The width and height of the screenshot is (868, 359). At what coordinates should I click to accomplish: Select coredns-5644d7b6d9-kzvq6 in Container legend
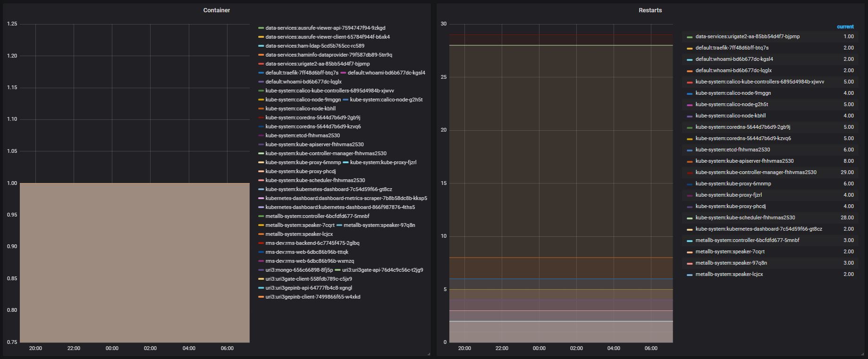[x=313, y=126]
